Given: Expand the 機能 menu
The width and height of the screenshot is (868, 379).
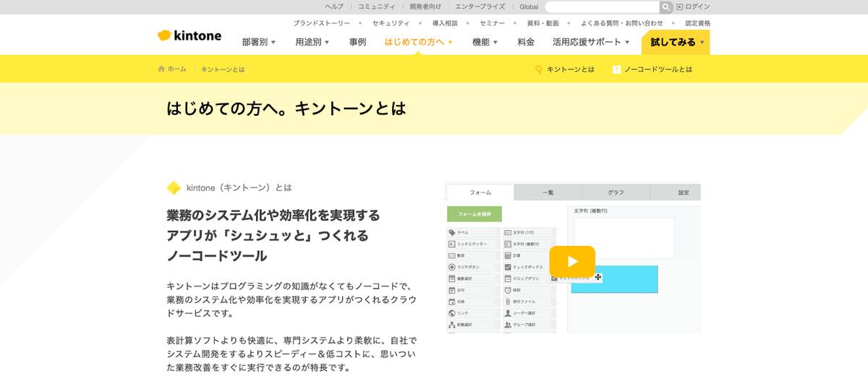Looking at the screenshot, I should (485, 42).
